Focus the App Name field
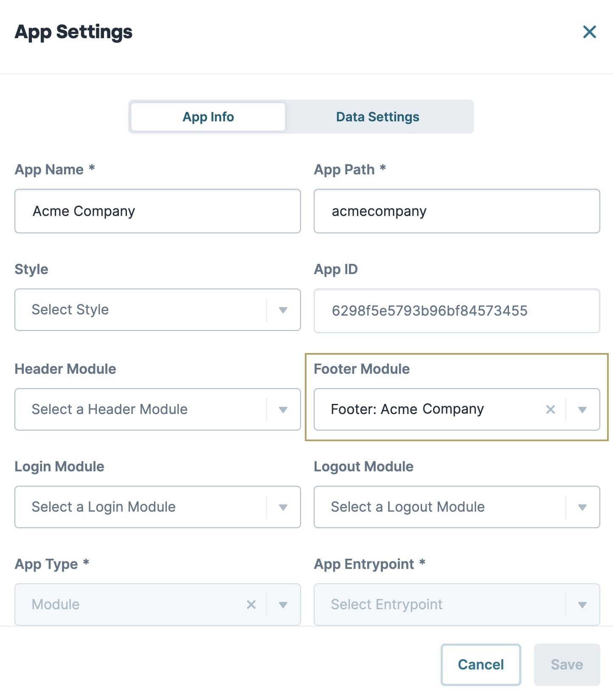The height and width of the screenshot is (700, 613). coord(157,211)
